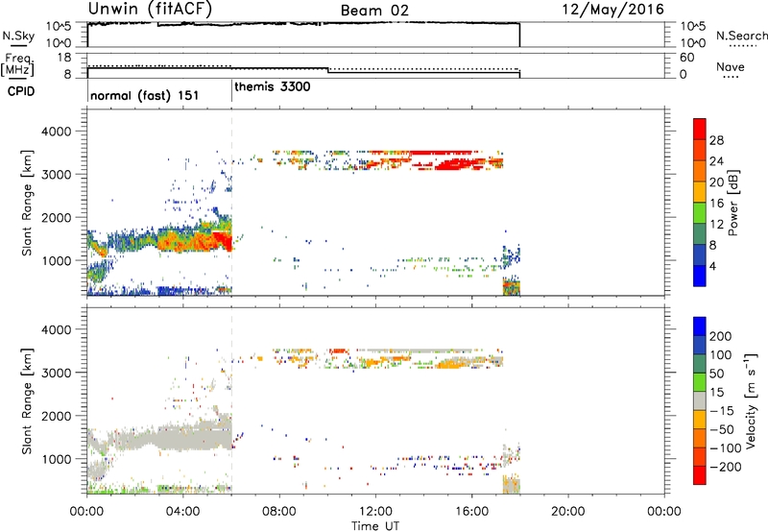Click the blue bottom band of power colorbar
Image resolution: width=768 pixels, height=532 pixels.
point(700,276)
